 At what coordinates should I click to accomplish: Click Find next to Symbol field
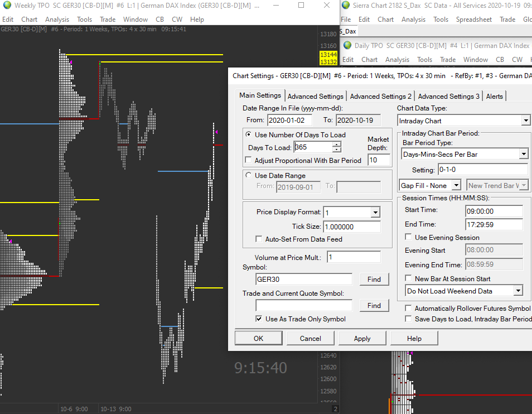(374, 280)
